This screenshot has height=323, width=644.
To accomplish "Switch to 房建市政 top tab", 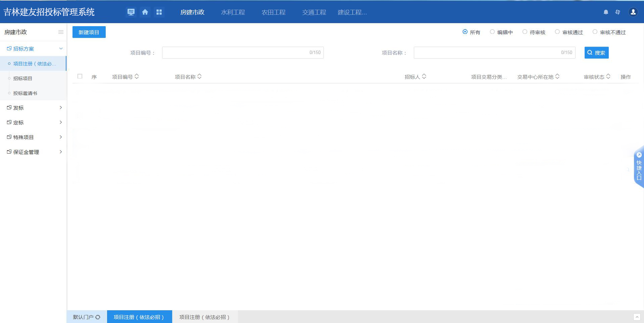I will (x=192, y=12).
